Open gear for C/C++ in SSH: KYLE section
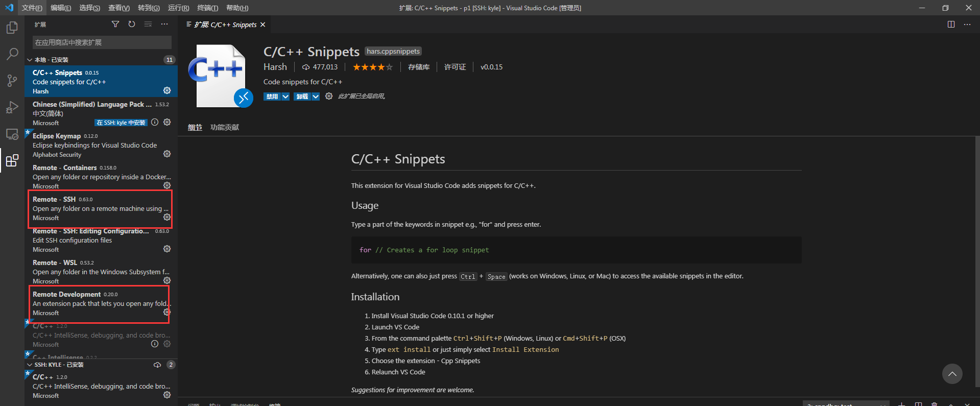Image resolution: width=980 pixels, height=406 pixels. tap(167, 395)
